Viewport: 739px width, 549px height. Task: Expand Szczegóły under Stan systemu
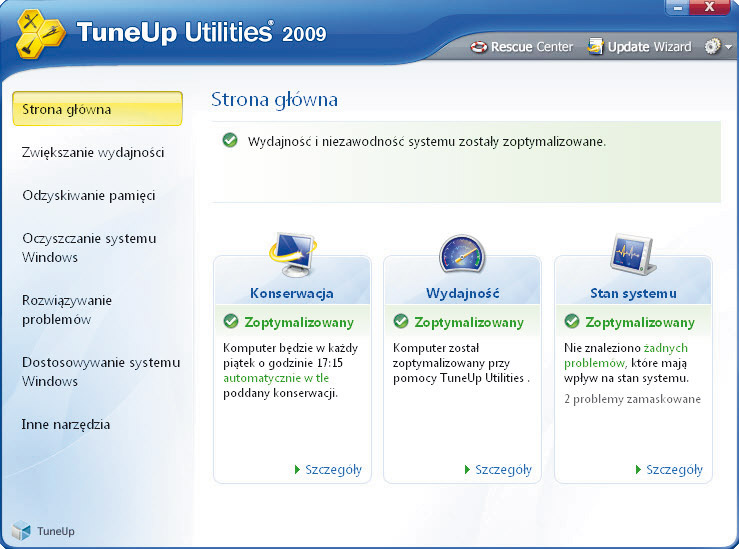point(669,469)
